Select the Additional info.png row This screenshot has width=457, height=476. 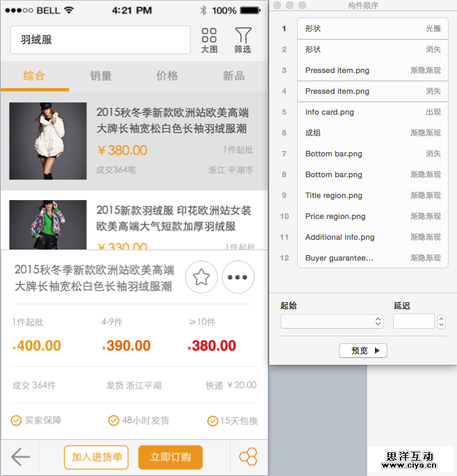pos(373,237)
